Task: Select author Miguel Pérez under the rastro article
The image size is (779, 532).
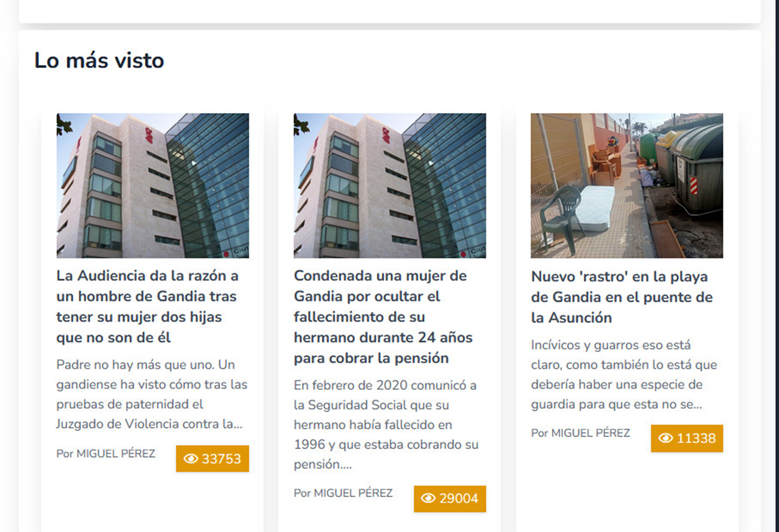Action: (x=580, y=433)
